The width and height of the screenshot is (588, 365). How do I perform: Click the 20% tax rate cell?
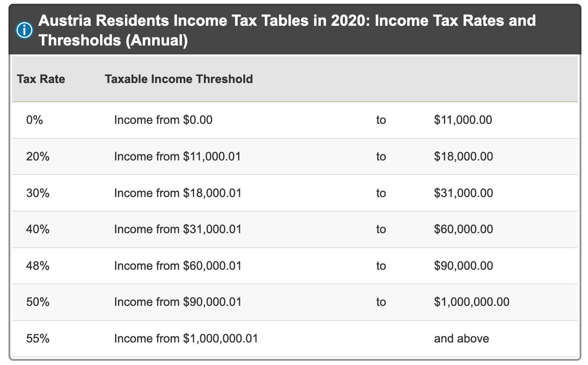(38, 156)
